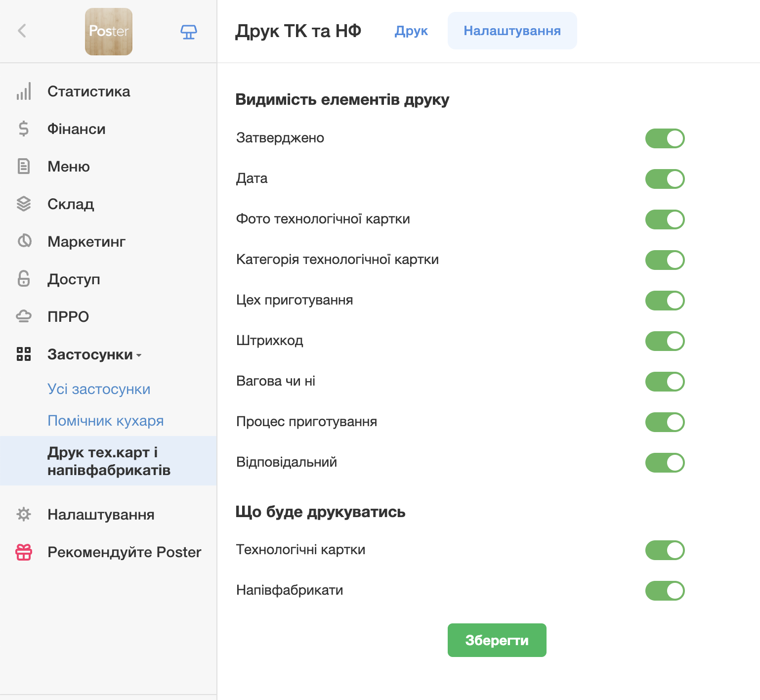Image resolution: width=760 pixels, height=700 pixels.
Task: Toggle the Відповідальний switch
Action: (x=665, y=463)
